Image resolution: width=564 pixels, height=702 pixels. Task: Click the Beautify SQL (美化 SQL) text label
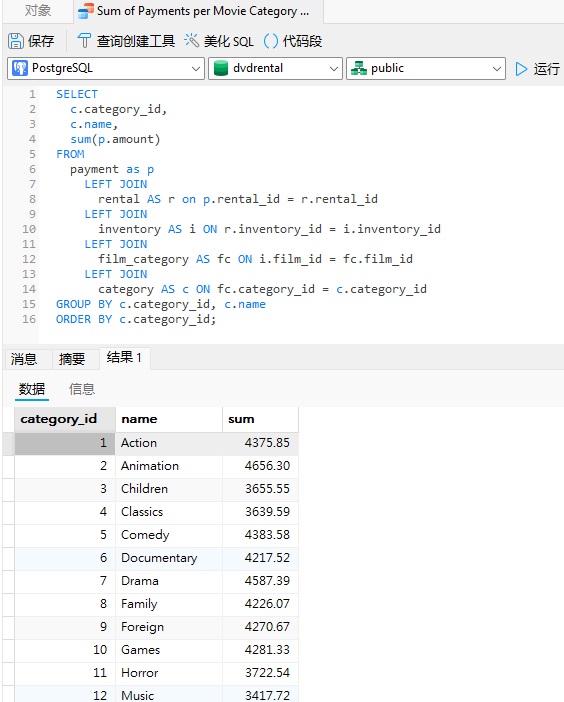coord(229,41)
